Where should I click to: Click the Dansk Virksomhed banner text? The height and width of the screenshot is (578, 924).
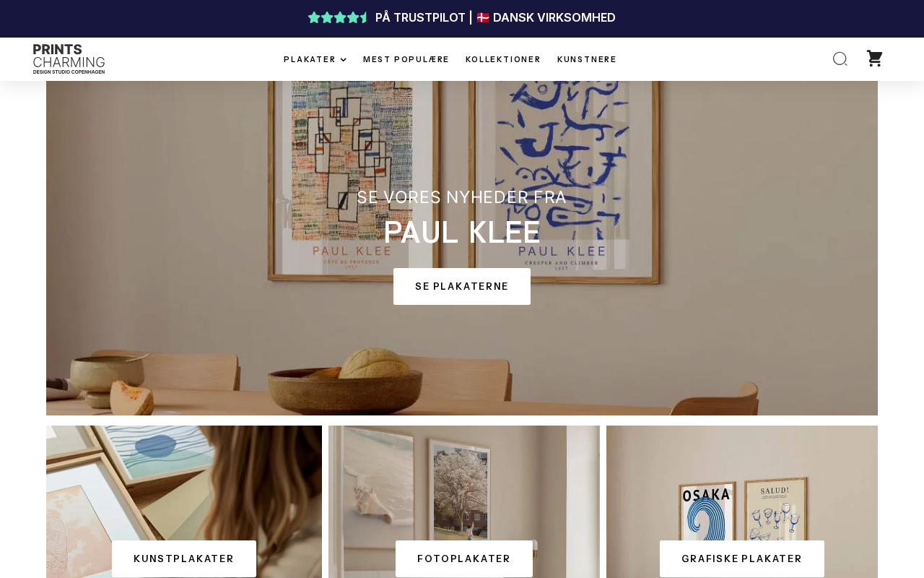click(554, 17)
